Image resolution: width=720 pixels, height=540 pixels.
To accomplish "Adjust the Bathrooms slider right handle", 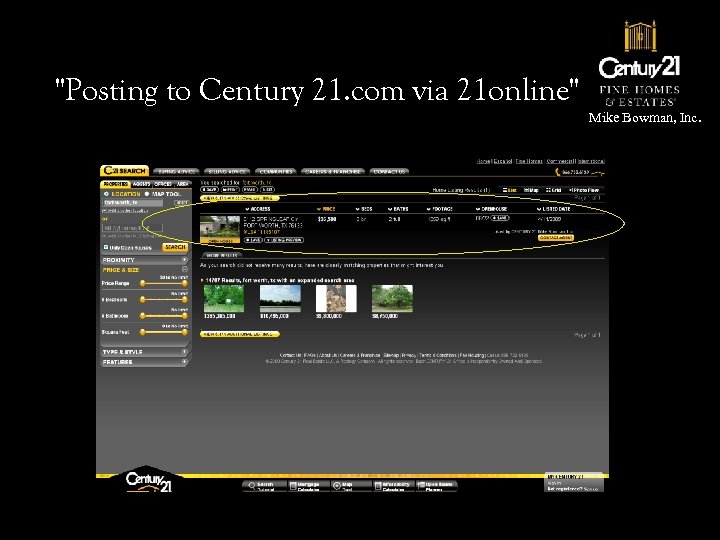I will [185, 316].
